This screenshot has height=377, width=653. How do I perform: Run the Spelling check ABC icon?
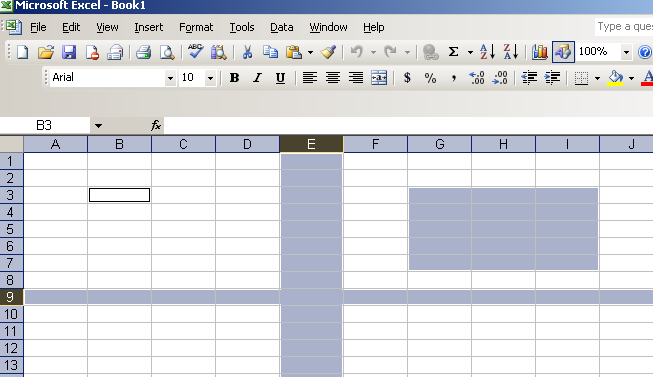point(195,52)
